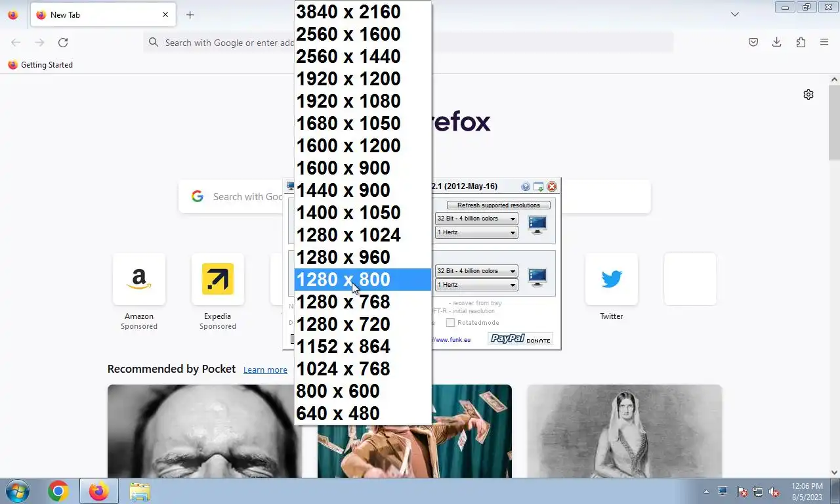
Task: Open the lower 1 Hertz frequency dropdown
Action: pos(476,285)
